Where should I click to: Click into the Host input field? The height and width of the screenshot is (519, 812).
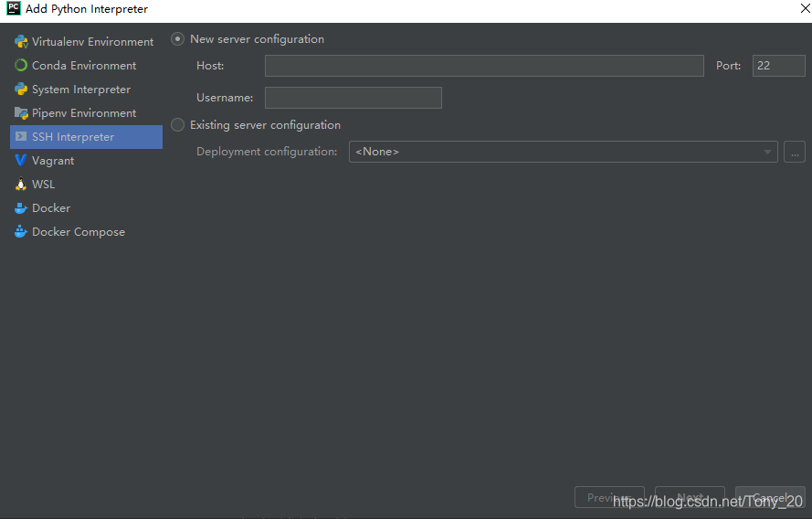click(x=484, y=66)
